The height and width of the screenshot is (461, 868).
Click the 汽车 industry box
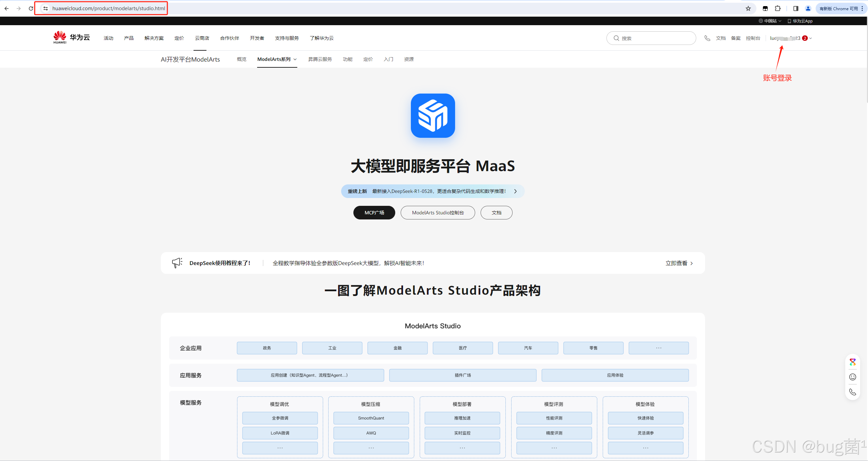(528, 348)
